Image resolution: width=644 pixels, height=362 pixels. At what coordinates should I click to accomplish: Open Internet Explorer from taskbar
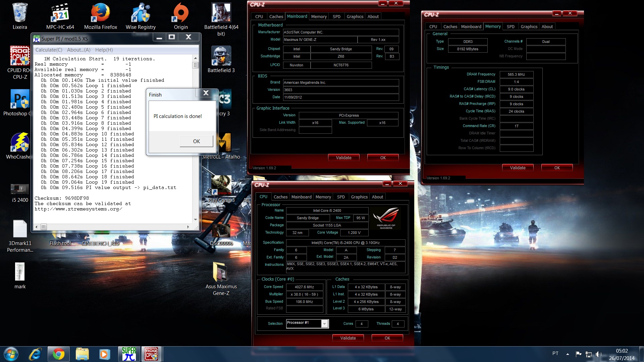coord(35,354)
